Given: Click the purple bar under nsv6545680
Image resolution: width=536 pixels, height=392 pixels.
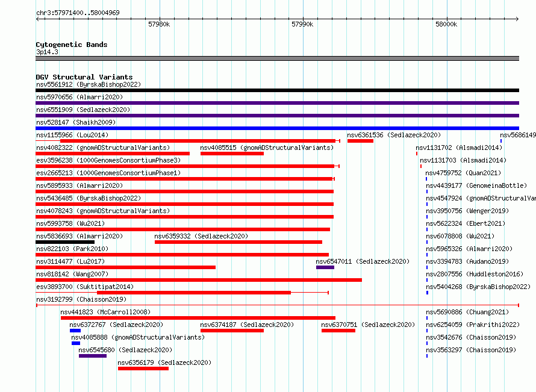Looking at the screenshot, I should (93, 356).
